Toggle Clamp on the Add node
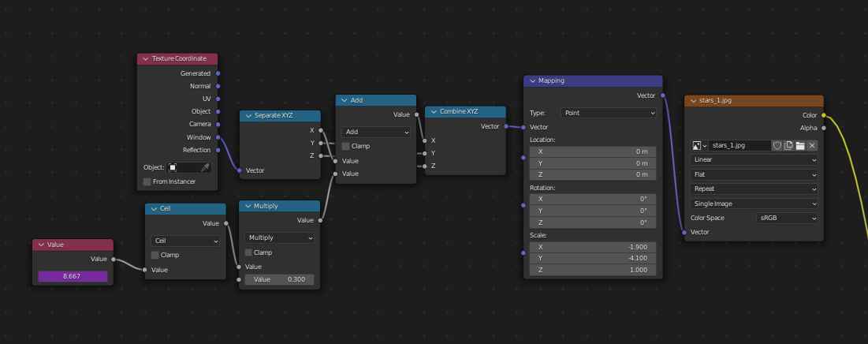Viewport: 868px width, 344px height. (x=346, y=146)
